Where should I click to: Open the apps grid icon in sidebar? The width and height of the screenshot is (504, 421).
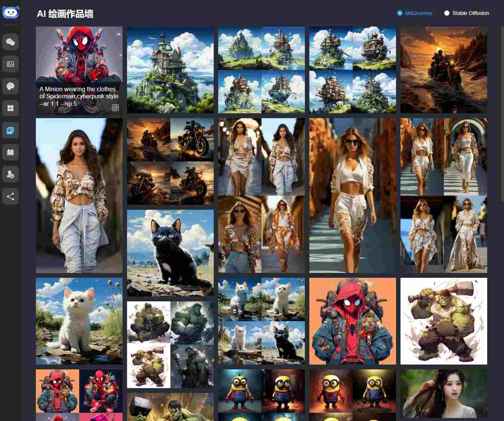(10, 108)
